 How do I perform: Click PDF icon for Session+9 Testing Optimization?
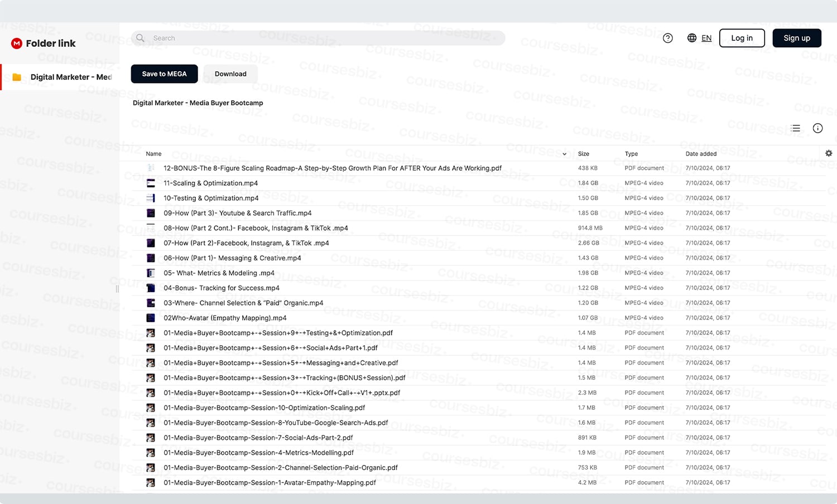[x=151, y=333]
